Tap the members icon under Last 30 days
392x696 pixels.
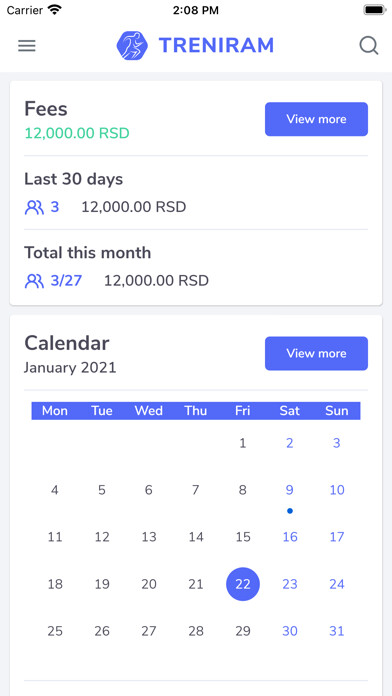point(34,207)
